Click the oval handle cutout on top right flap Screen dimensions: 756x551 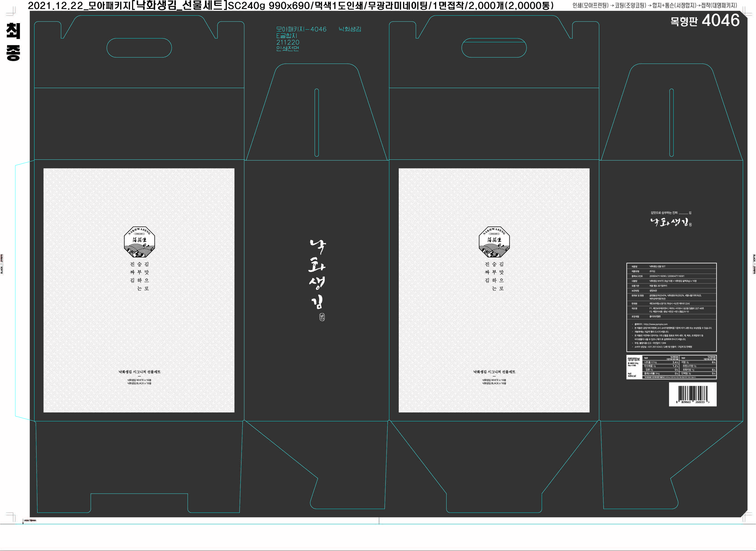[x=494, y=48]
